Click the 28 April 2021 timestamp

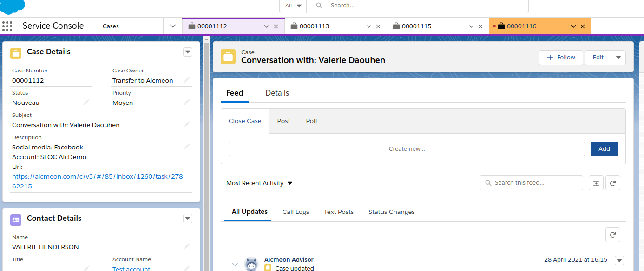click(576, 259)
